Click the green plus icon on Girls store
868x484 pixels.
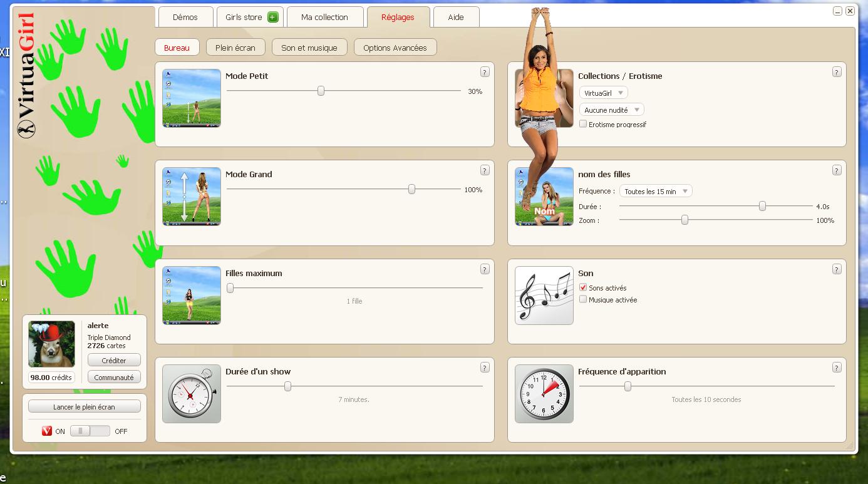[272, 18]
